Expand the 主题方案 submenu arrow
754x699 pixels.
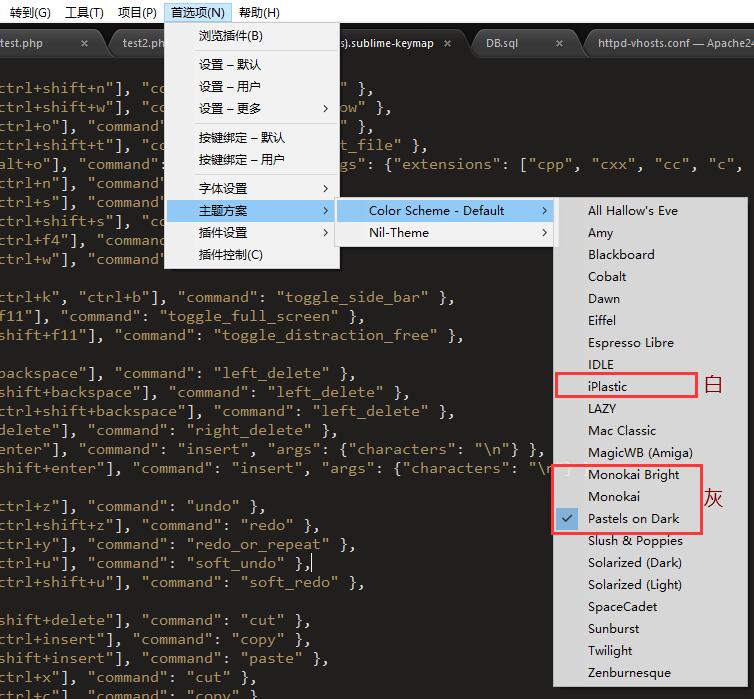tap(326, 211)
